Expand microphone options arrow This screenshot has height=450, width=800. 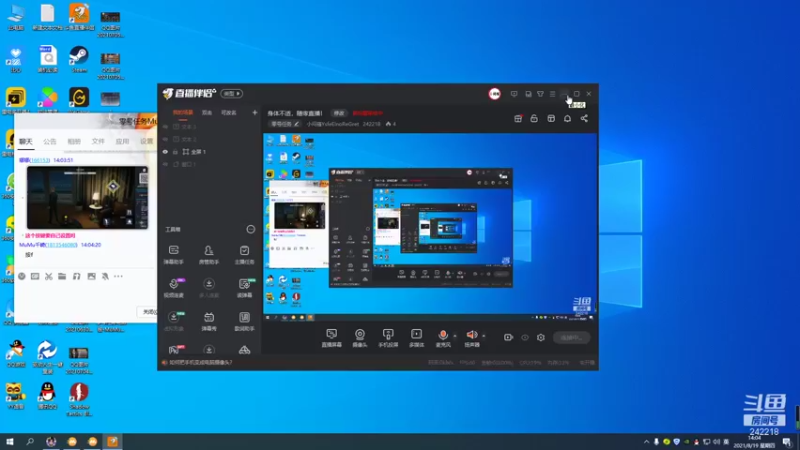click(455, 336)
